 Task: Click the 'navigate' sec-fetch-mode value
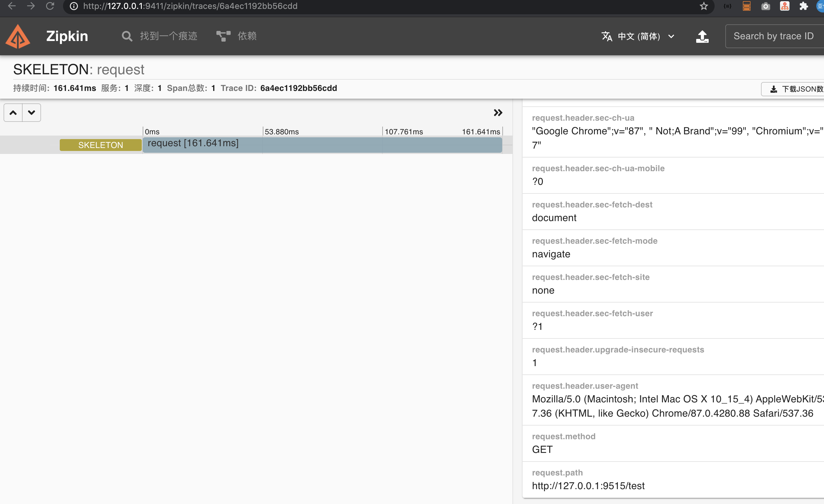click(x=551, y=254)
